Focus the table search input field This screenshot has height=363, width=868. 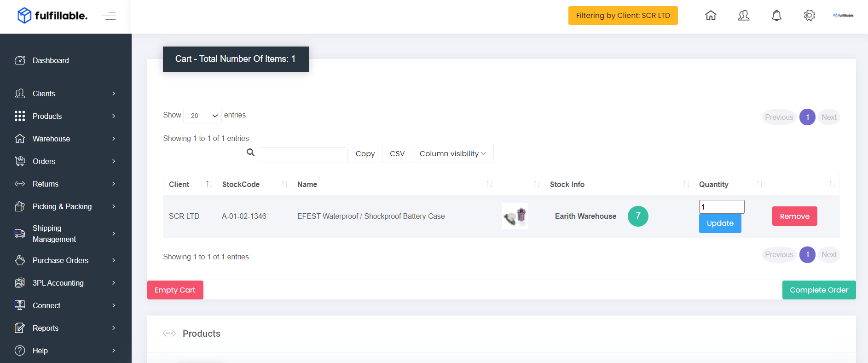(x=303, y=155)
